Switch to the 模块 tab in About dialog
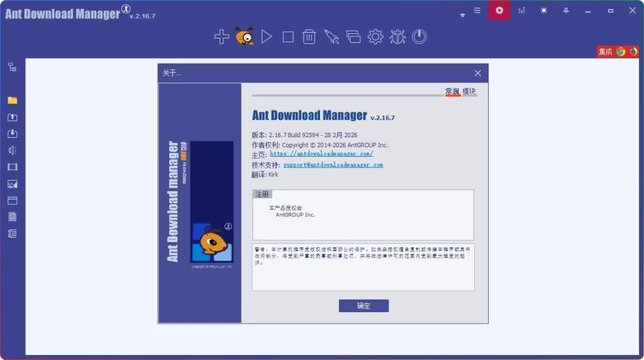 [469, 91]
